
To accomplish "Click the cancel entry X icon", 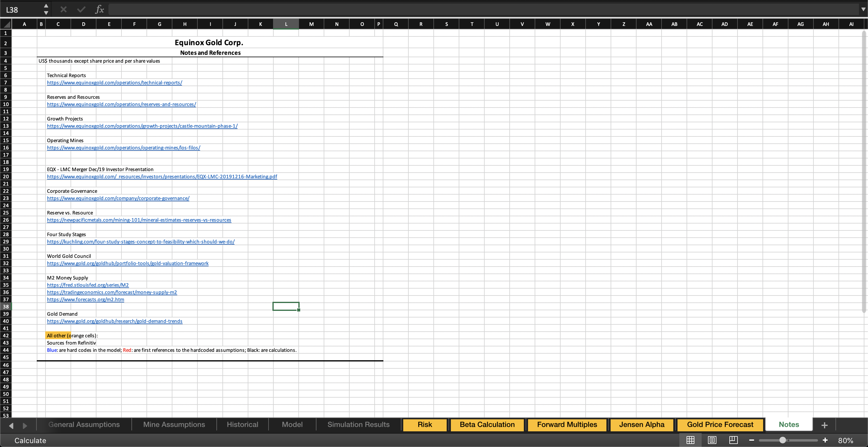I will coord(63,9).
